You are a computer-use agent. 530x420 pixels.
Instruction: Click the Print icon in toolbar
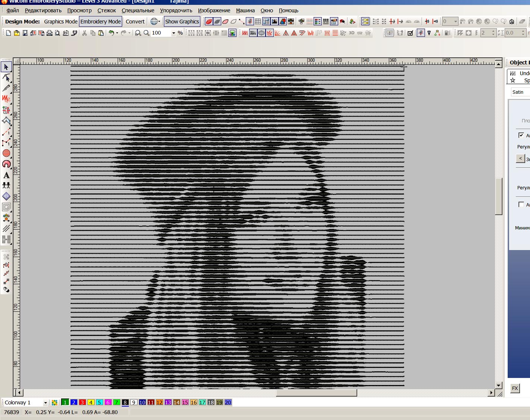pyautogui.click(x=49, y=33)
